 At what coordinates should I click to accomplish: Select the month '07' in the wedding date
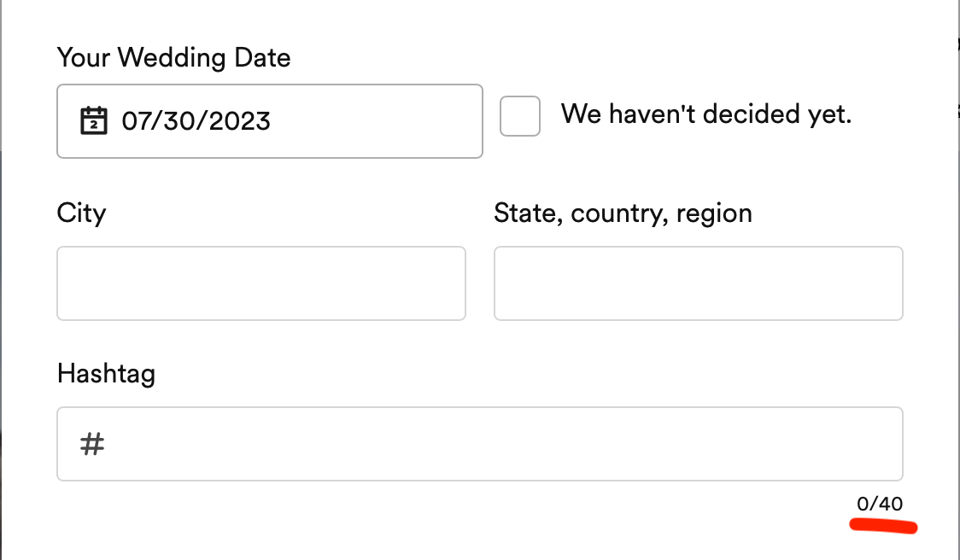tap(138, 121)
